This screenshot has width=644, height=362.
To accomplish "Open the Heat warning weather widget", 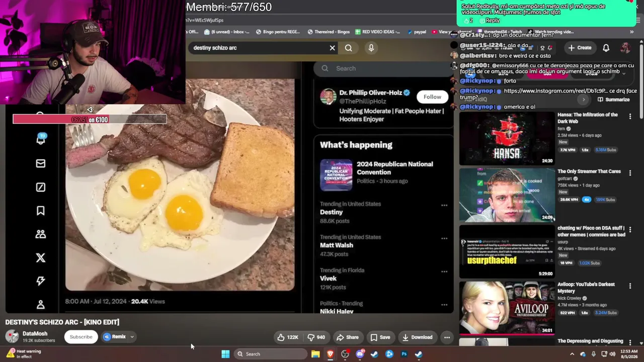I will click(24, 354).
